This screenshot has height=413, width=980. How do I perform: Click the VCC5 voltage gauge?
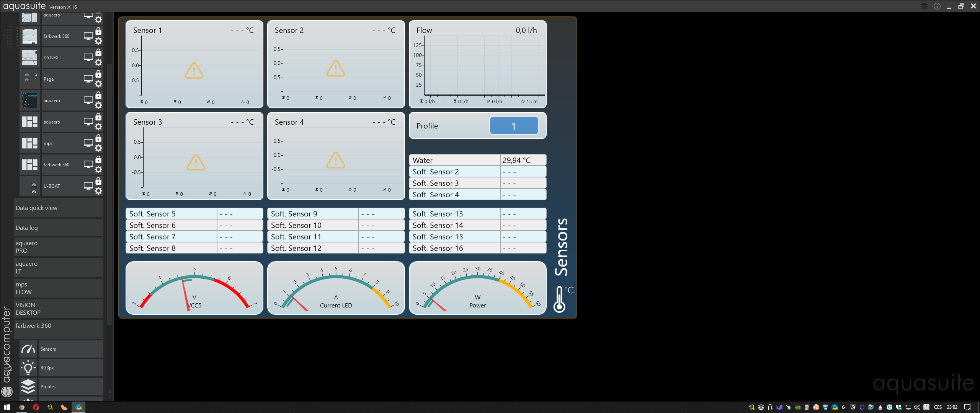[x=194, y=288]
